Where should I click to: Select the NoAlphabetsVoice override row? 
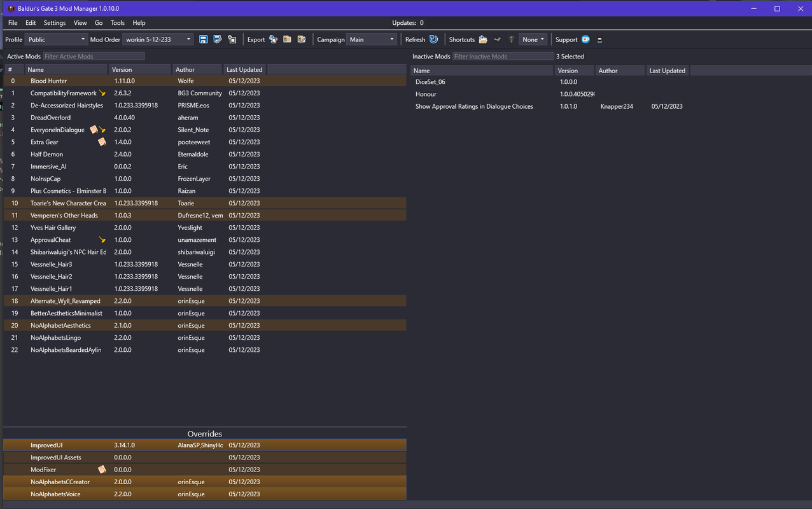pos(205,494)
